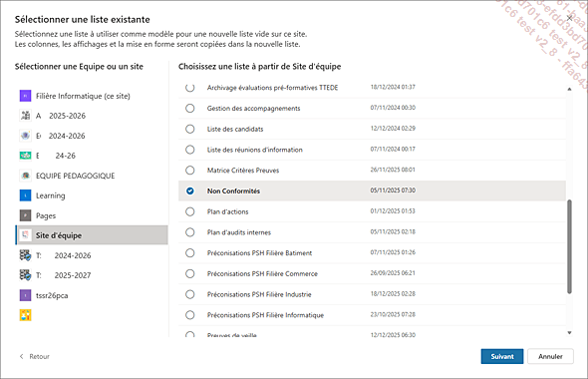This screenshot has height=379, width=588.
Task: Select Préconisations PSH Filière Industrie radio button
Action: (190, 294)
